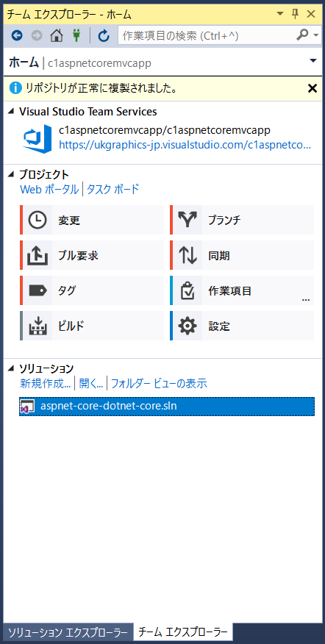Image resolution: width=325 pixels, height=644 pixels.
Task: Open the Home icon in the toolbar
Action: [57, 36]
